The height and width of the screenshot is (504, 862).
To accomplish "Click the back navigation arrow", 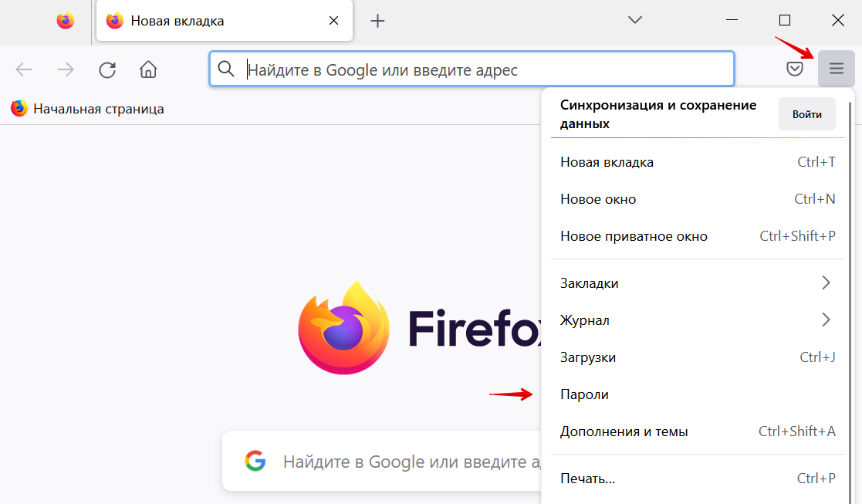I will pos(24,69).
